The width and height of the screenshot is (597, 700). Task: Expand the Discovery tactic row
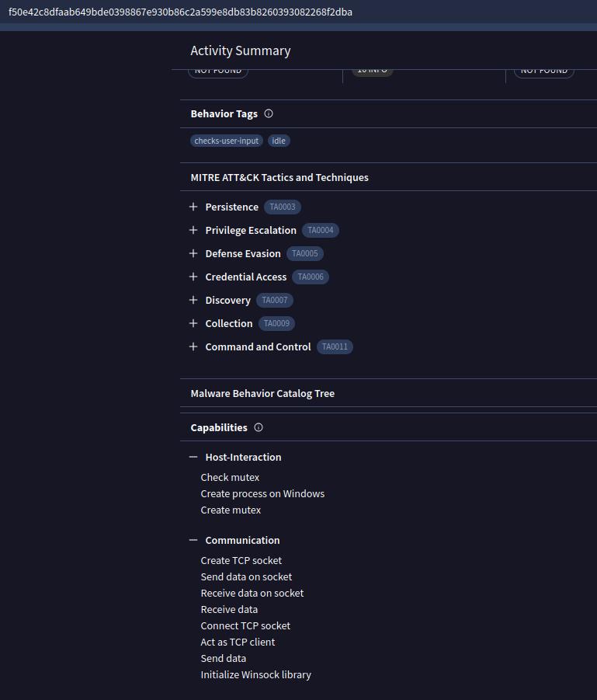point(193,300)
